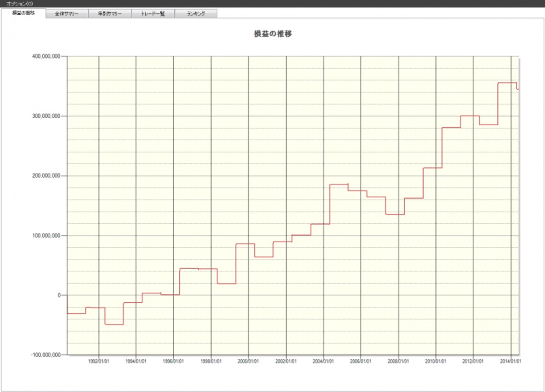Click the 2014/01/01 date label
This screenshot has width=545, height=392.
pos(510,361)
